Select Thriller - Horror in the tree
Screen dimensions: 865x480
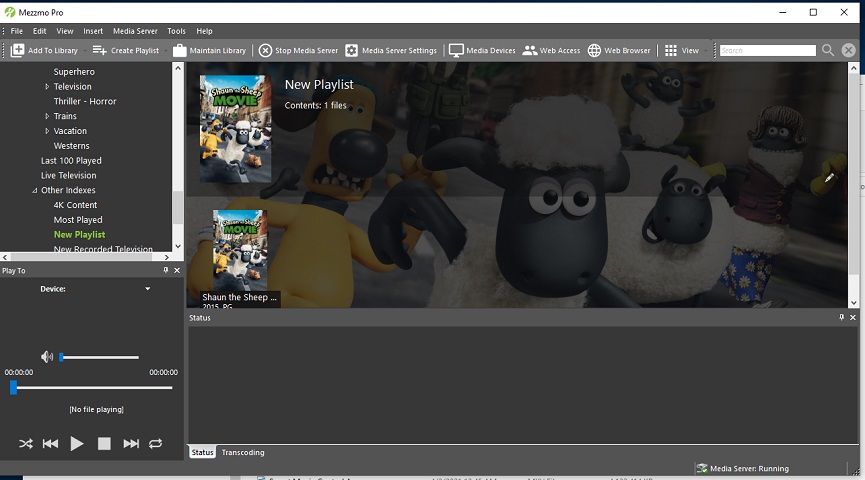coord(85,101)
